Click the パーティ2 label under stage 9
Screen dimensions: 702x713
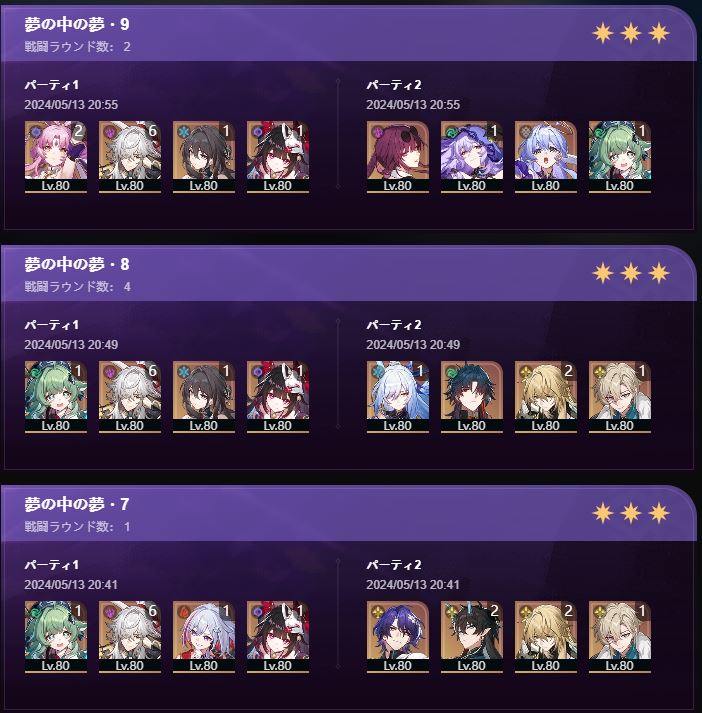coord(394,85)
